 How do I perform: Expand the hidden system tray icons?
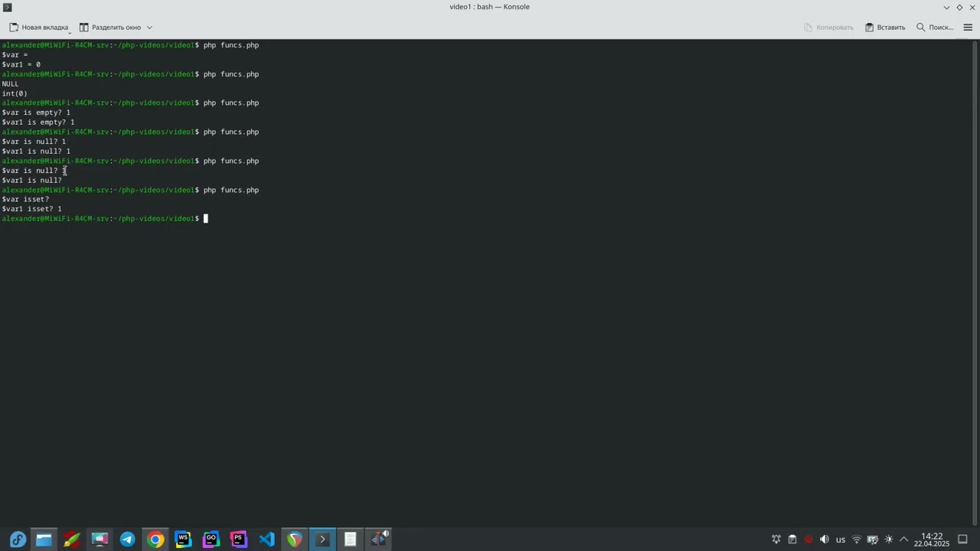904,540
